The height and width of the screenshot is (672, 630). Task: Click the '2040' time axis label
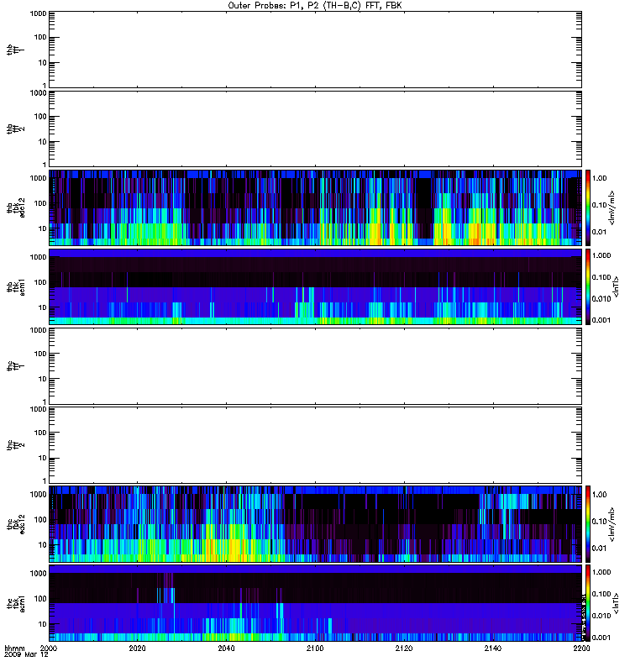[226, 648]
